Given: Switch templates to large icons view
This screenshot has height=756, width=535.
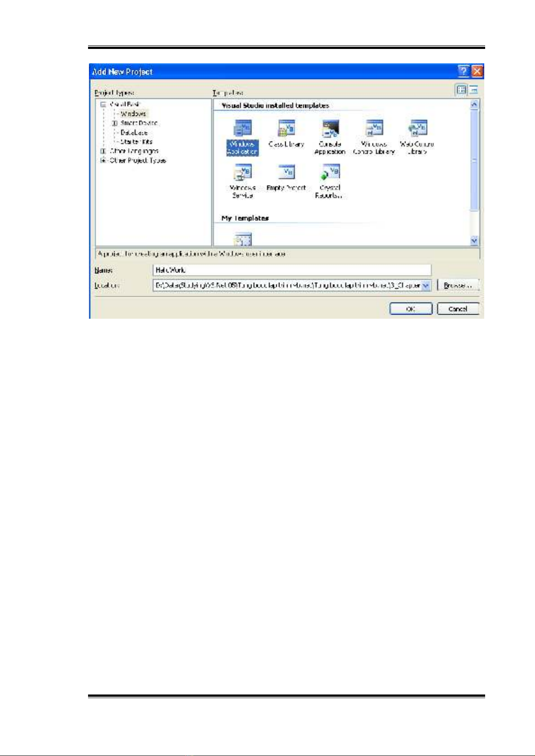Looking at the screenshot, I should click(461, 90).
